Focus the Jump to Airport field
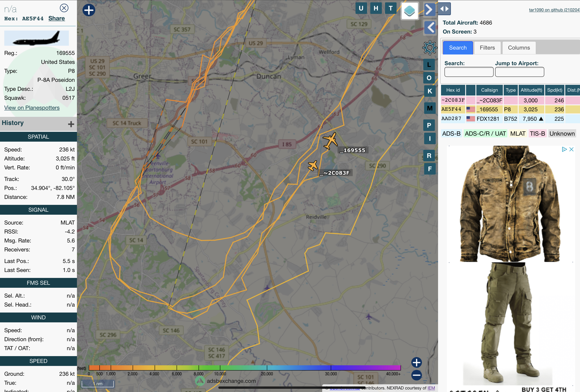 519,72
